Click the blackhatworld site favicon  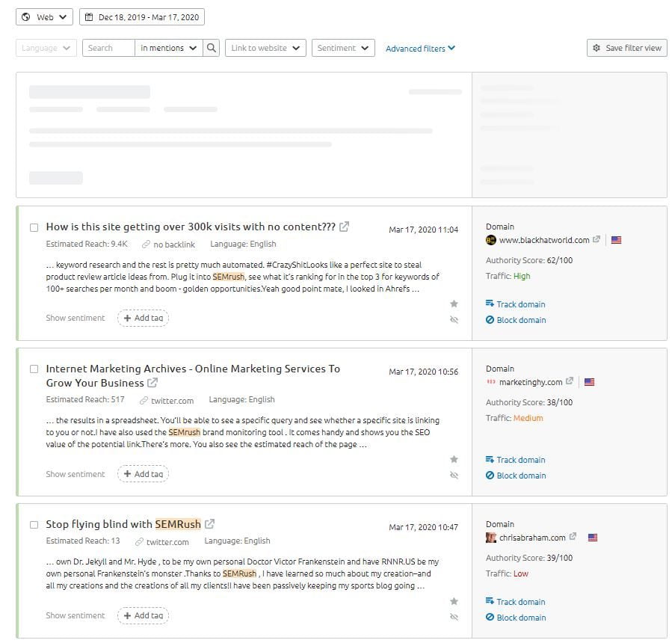(490, 240)
